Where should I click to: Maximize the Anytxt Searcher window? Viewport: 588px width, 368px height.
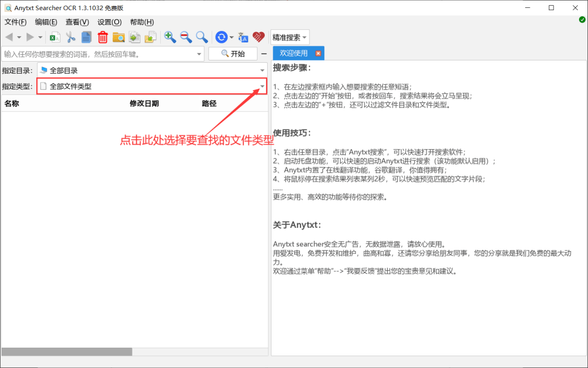pyautogui.click(x=551, y=7)
